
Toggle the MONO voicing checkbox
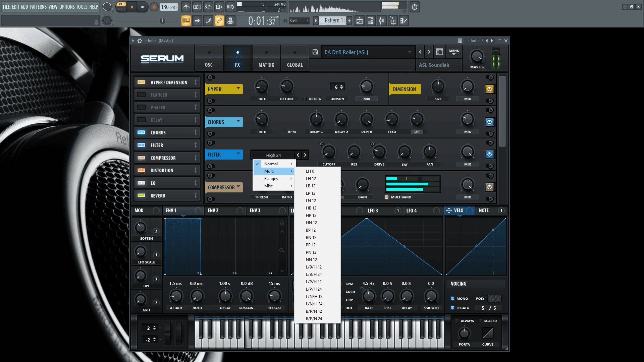452,298
